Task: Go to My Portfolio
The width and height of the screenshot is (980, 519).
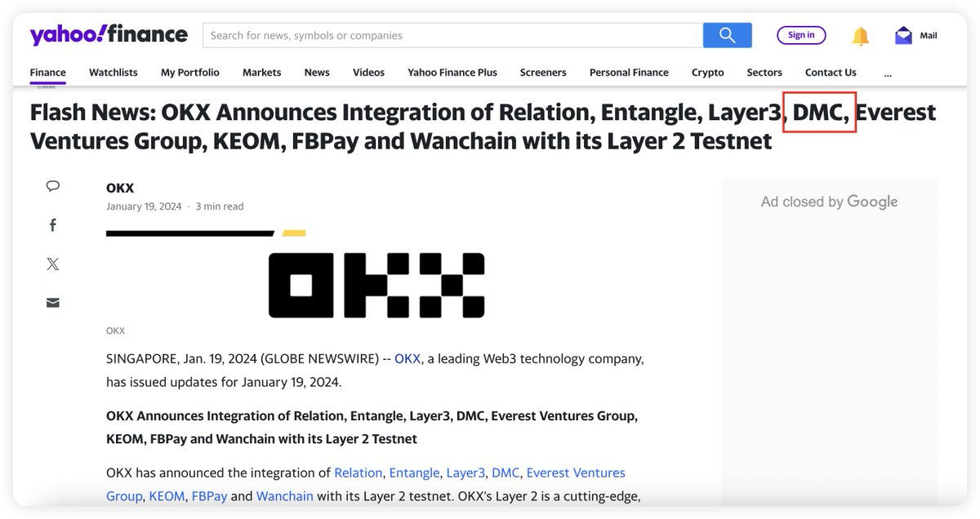Action: coord(190,72)
